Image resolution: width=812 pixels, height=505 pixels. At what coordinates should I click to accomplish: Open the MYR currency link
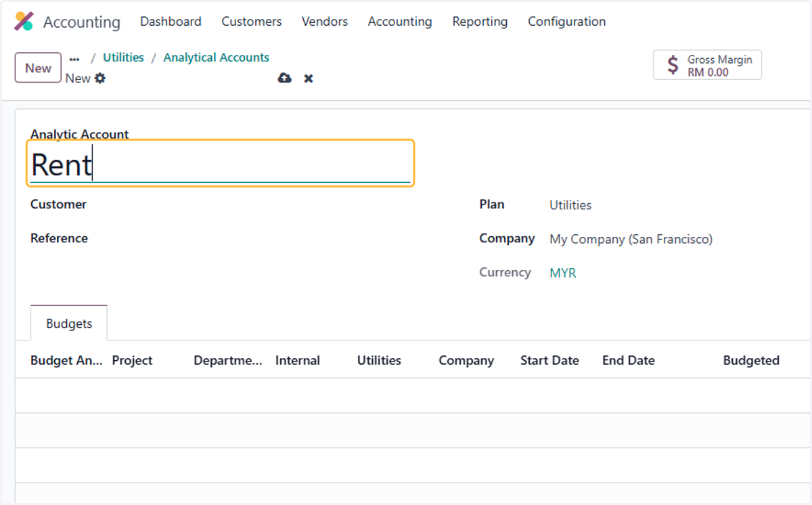563,273
